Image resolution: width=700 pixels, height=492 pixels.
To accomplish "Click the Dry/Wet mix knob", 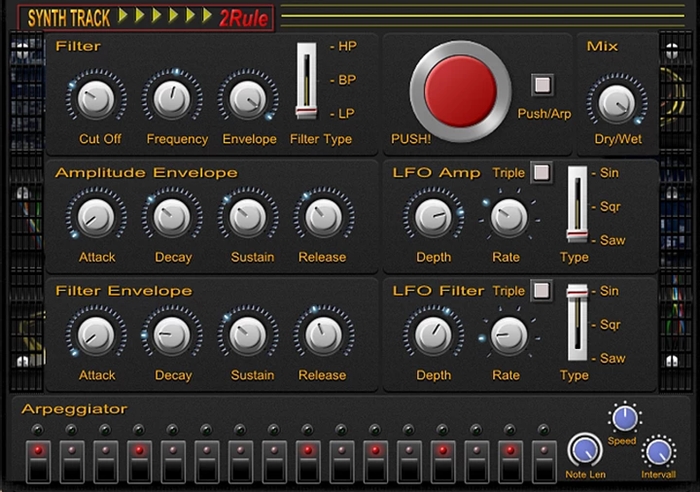I will coord(617,103).
